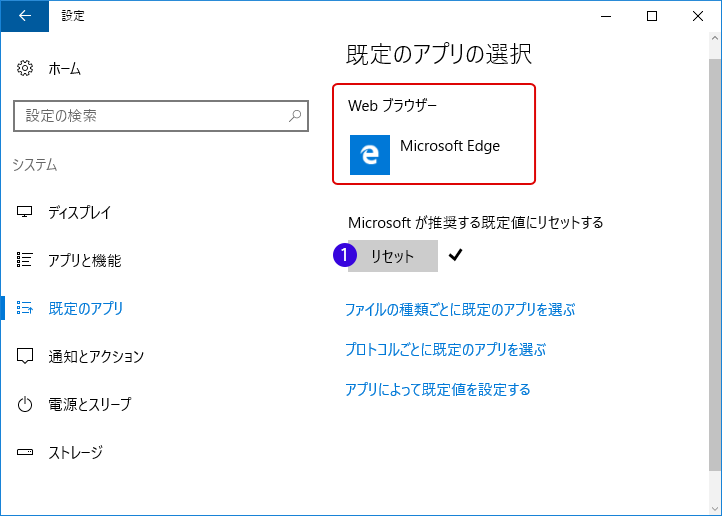Click the 既定のアプリの選択 heading

click(x=439, y=54)
